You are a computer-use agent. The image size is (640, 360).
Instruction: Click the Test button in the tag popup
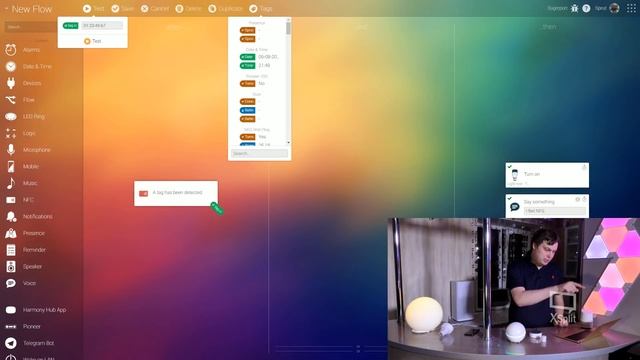[93, 41]
